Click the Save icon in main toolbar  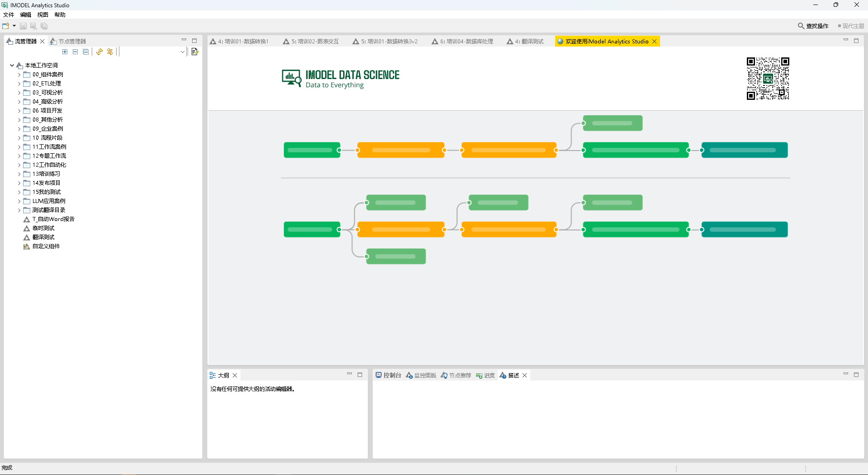click(x=23, y=26)
